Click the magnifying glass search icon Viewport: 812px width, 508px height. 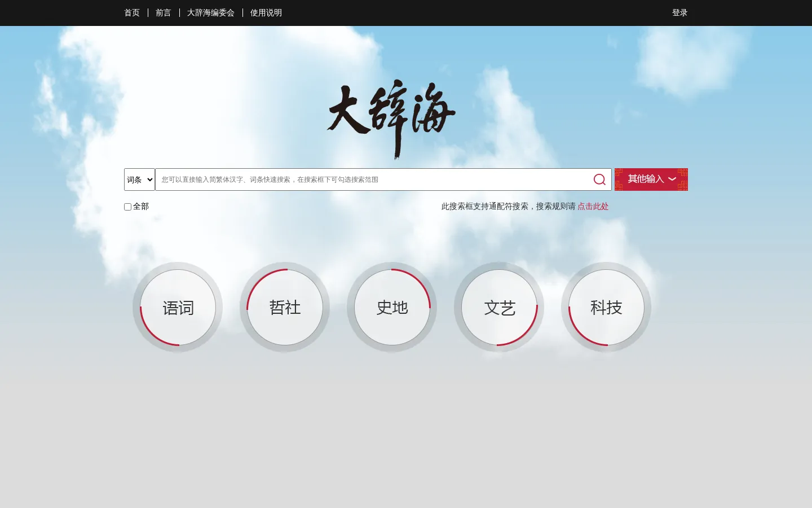(599, 179)
